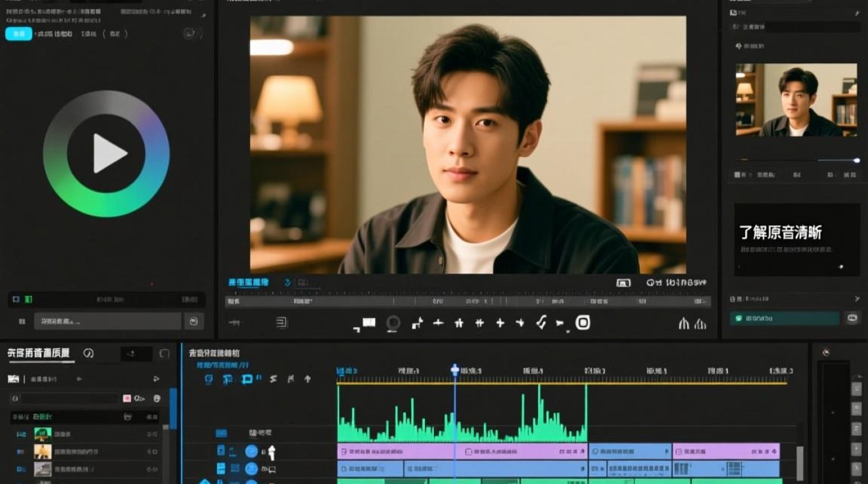Click the large circular play button
The height and width of the screenshot is (484, 868).
pyautogui.click(x=107, y=154)
